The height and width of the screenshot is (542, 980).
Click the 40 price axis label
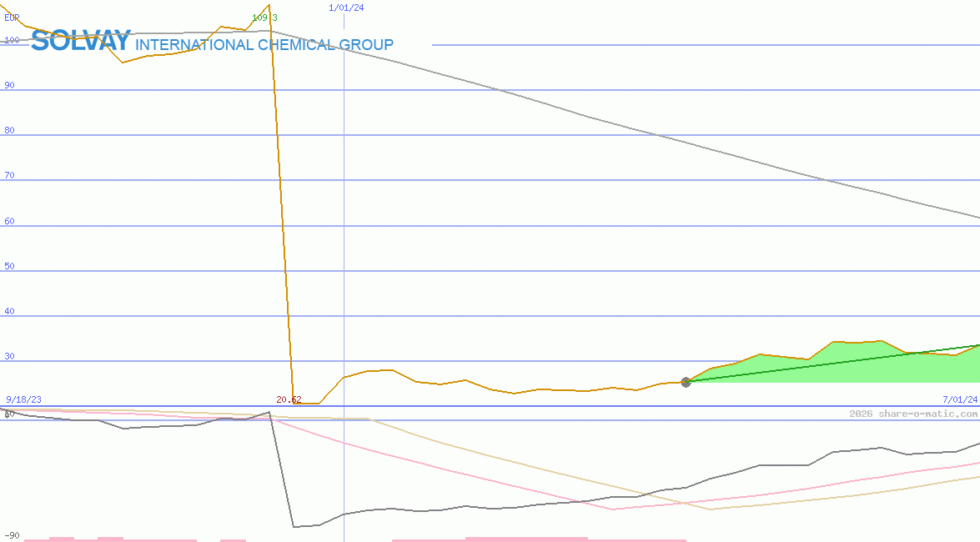pos(9,311)
